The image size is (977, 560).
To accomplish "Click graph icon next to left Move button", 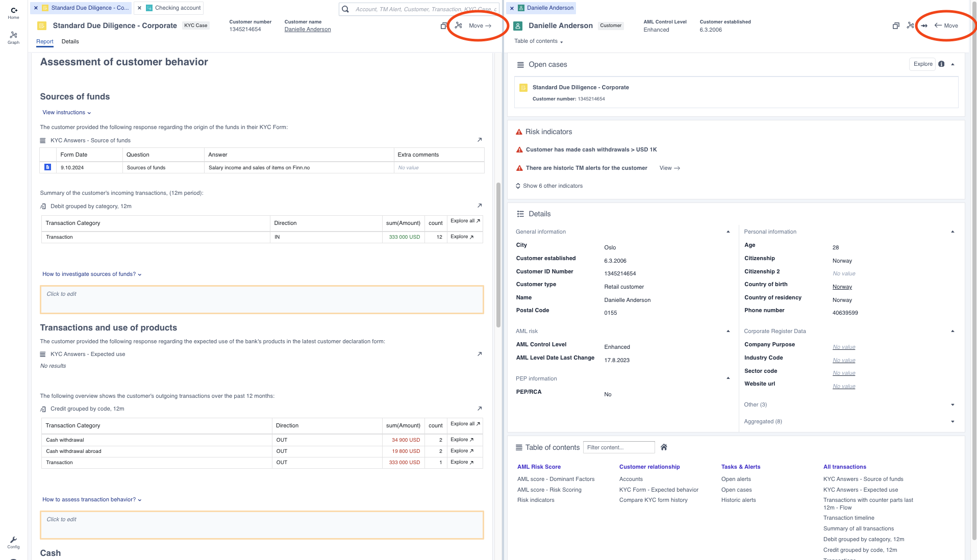I will (459, 26).
